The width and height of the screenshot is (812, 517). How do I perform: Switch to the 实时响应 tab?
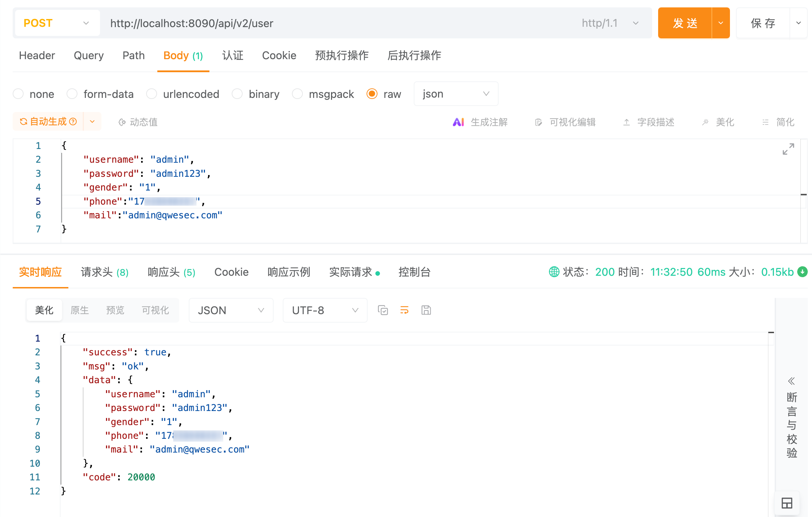(x=40, y=272)
